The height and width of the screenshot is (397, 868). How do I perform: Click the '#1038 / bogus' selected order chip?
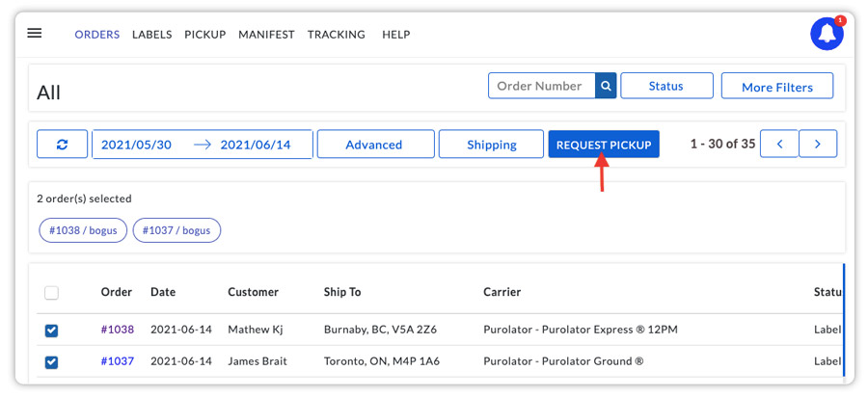[x=83, y=230]
